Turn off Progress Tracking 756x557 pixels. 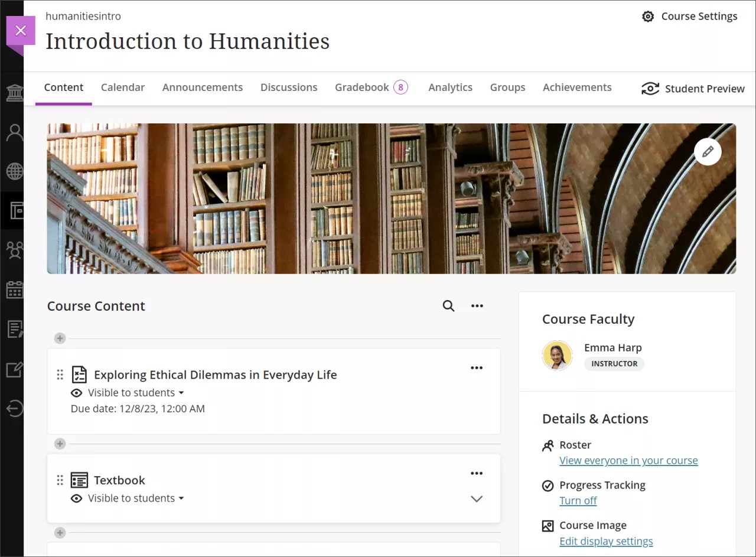tap(578, 500)
